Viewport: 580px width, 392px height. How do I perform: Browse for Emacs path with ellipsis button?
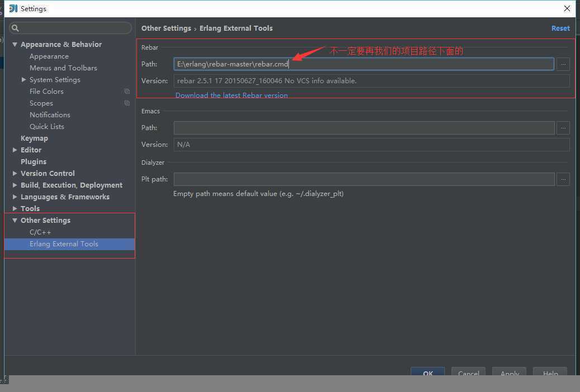pos(563,128)
